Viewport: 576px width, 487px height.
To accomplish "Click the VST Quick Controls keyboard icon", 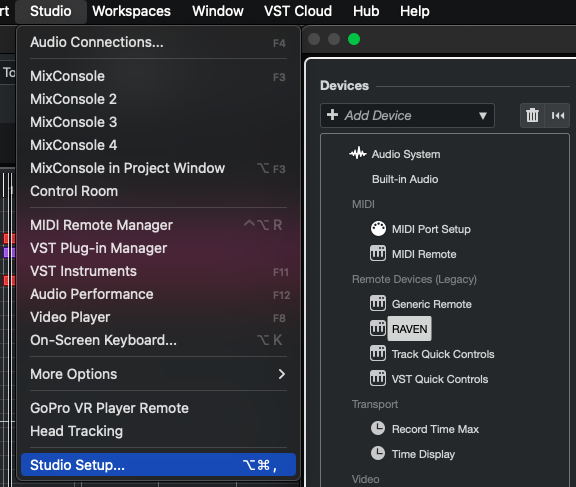I will pyautogui.click(x=378, y=378).
